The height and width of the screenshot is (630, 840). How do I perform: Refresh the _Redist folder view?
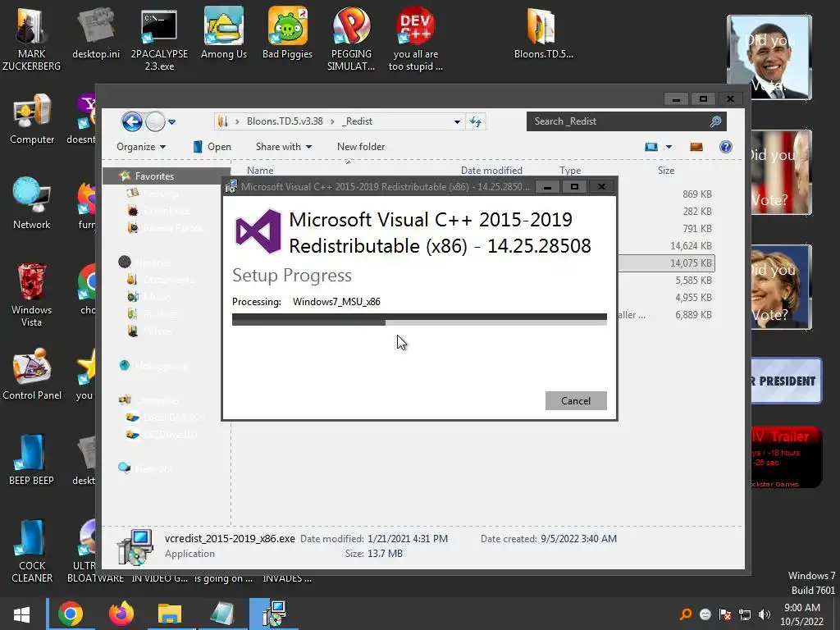point(476,121)
